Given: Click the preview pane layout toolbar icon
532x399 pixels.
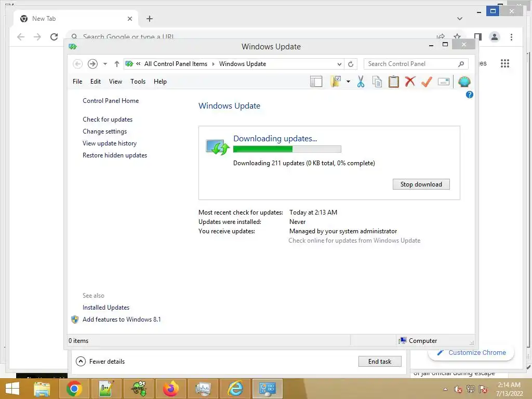Looking at the screenshot, I should point(316,82).
